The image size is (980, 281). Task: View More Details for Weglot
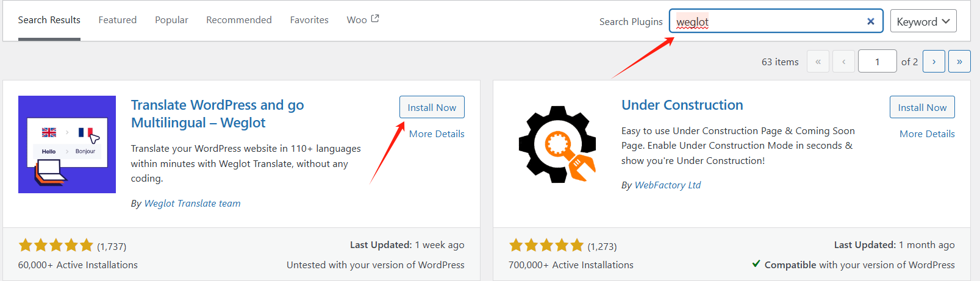[x=437, y=134]
